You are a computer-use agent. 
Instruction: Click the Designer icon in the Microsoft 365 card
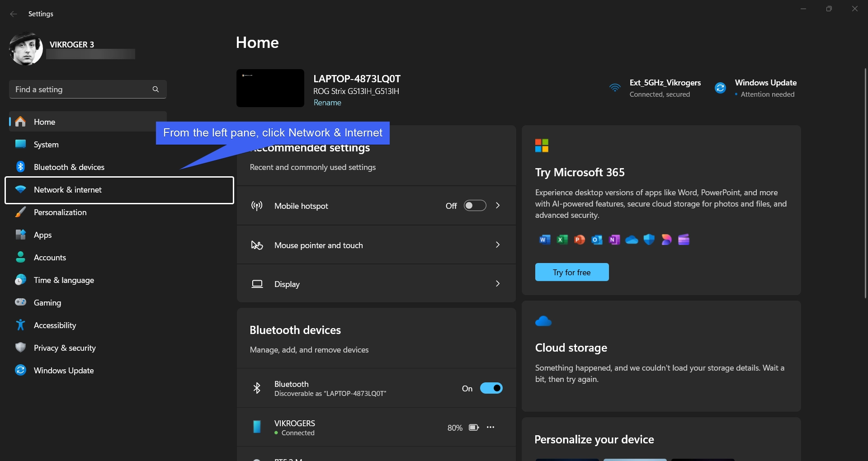point(666,240)
